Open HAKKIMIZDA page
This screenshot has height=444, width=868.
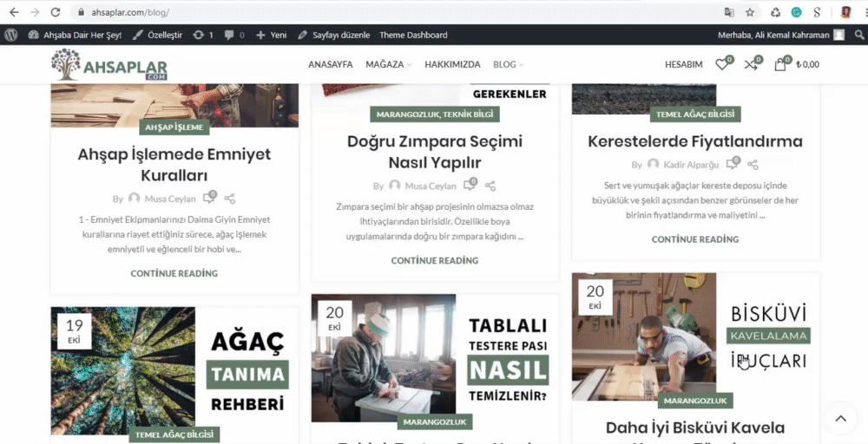[452, 65]
